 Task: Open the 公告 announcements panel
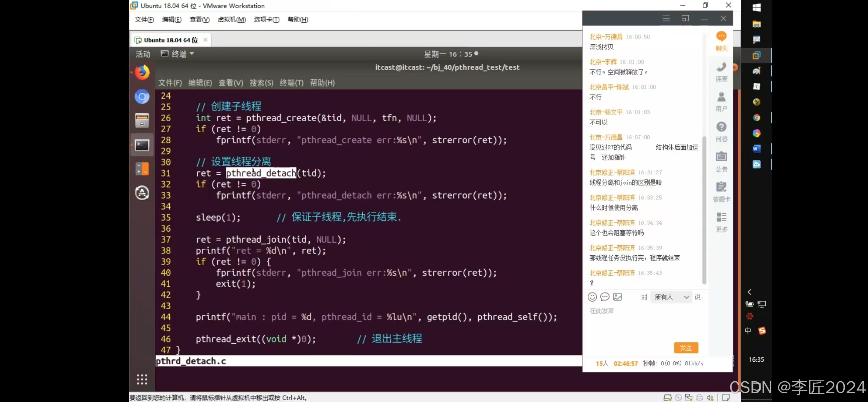[x=721, y=162]
